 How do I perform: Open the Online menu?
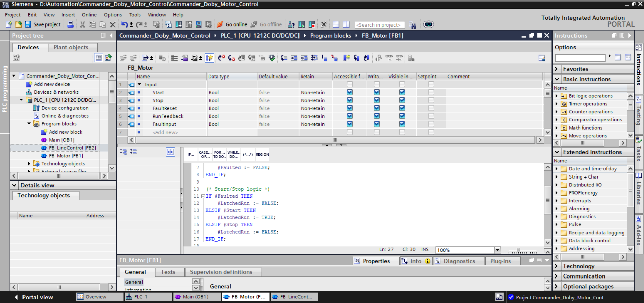click(89, 15)
